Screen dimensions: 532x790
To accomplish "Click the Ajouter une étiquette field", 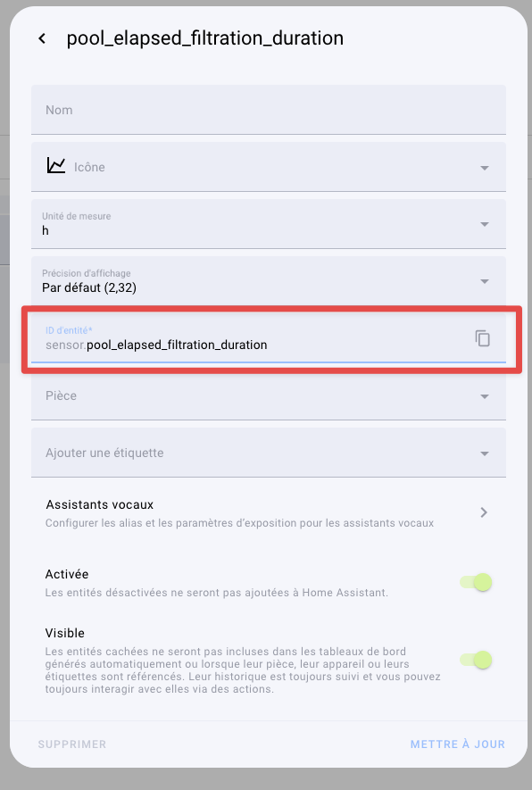I will [x=269, y=453].
